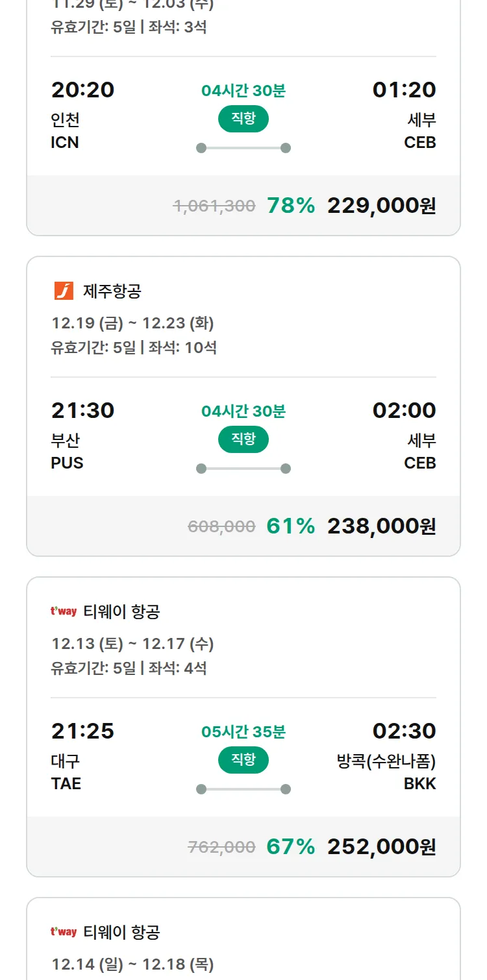Click the 12.14 (일) ~ 12.18 (목) date range

click(x=132, y=964)
